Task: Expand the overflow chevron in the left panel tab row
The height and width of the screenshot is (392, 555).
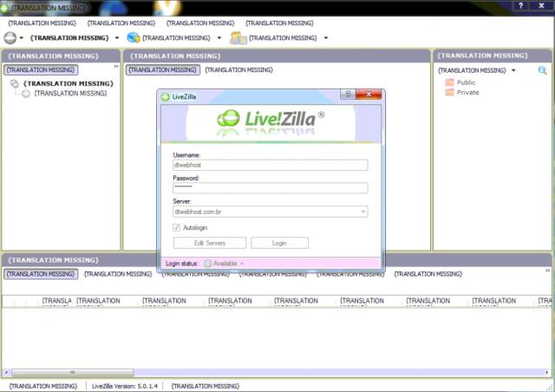Action: pos(116,67)
